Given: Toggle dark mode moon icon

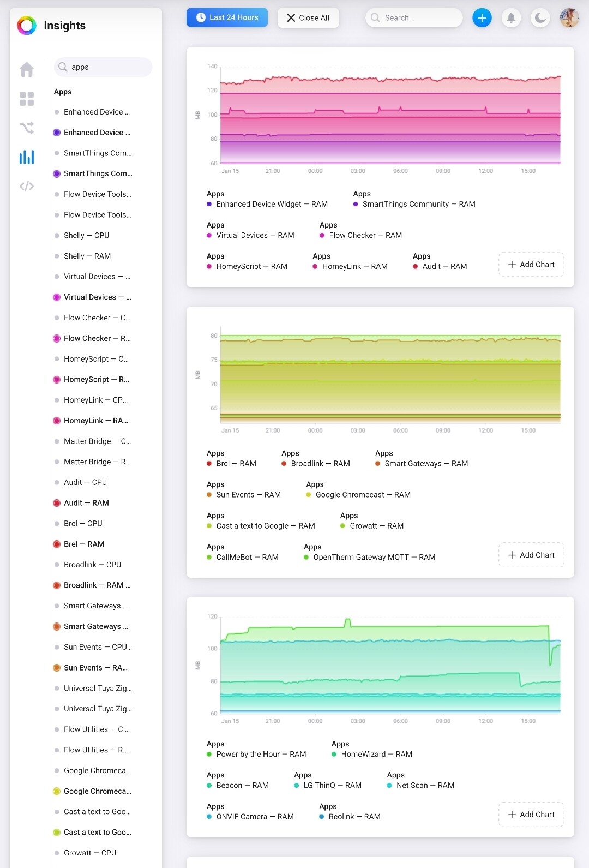Looking at the screenshot, I should [540, 18].
